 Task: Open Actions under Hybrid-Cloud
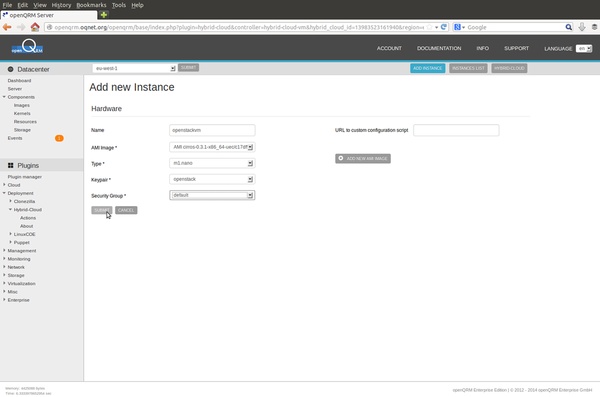[28, 218]
